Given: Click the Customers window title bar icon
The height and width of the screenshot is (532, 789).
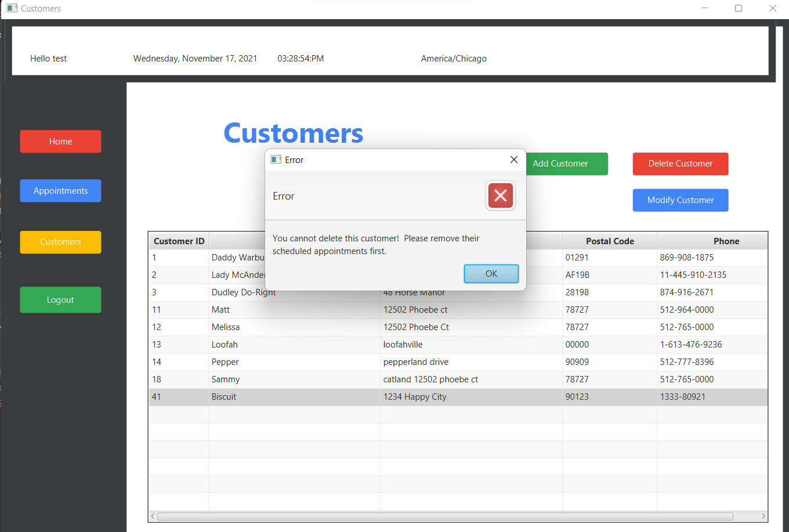Looking at the screenshot, I should [x=12, y=8].
